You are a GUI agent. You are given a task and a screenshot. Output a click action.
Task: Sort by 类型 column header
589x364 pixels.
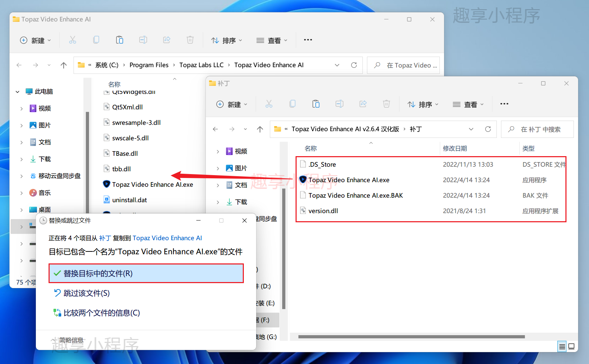[x=528, y=148]
